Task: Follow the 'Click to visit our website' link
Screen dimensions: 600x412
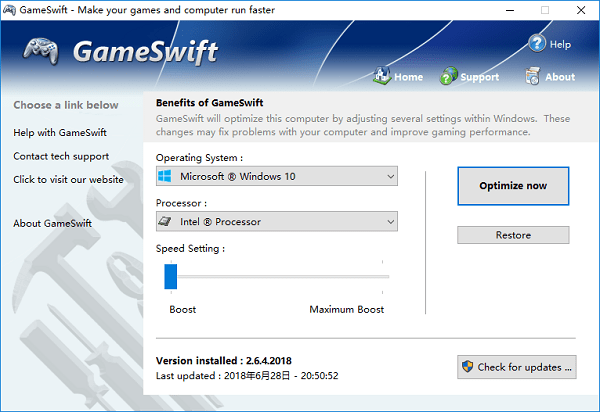Action: coord(68,180)
